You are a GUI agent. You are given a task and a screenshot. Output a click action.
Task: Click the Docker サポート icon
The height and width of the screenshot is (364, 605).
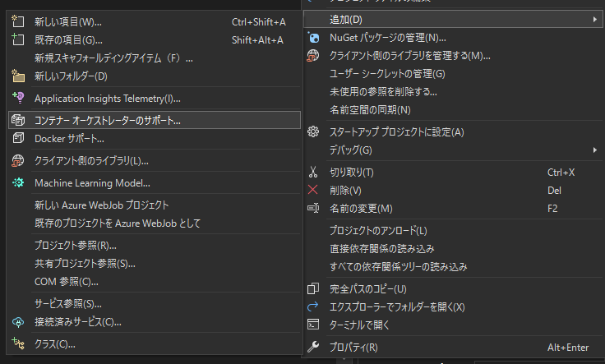tap(18, 138)
